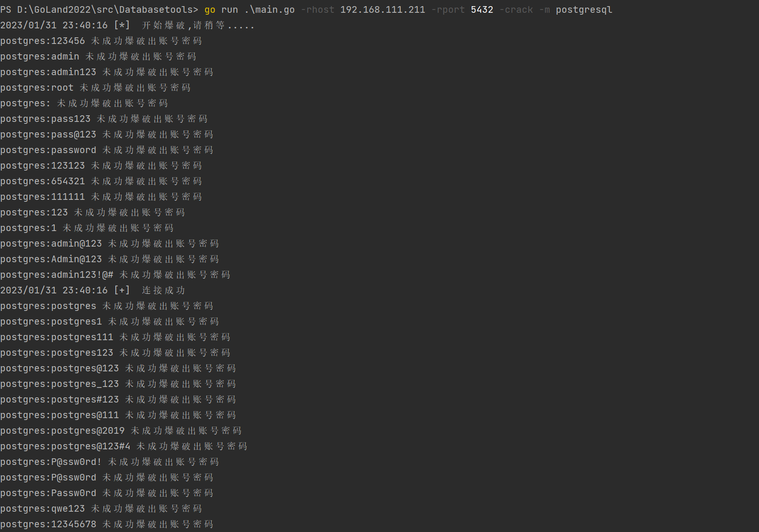Screen dimensions: 759x532
Task: Click the 'postgres:root' output line
Action: click(x=95, y=87)
